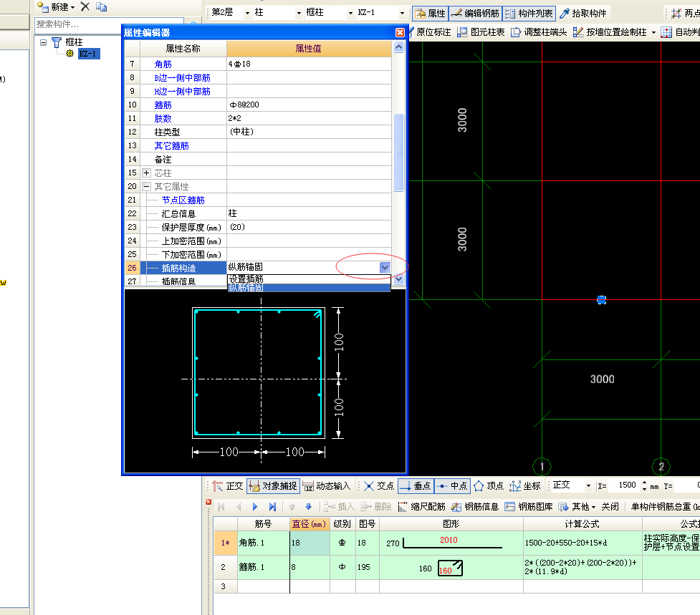The height and width of the screenshot is (615, 700).
Task: Toggle the 属性 properties button
Action: (430, 14)
